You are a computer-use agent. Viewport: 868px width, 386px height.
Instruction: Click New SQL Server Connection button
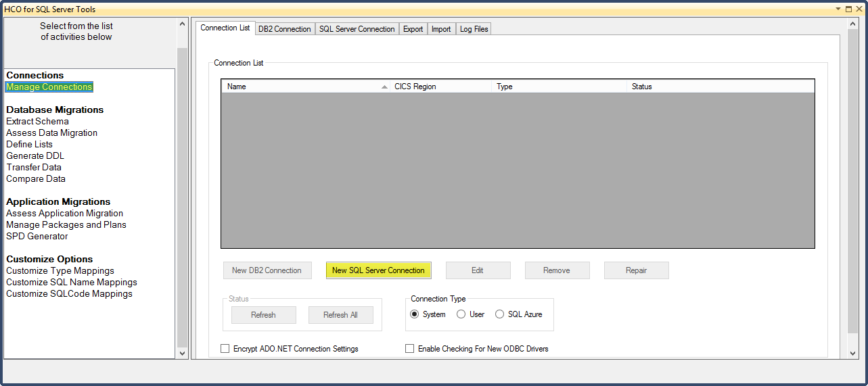pos(378,270)
